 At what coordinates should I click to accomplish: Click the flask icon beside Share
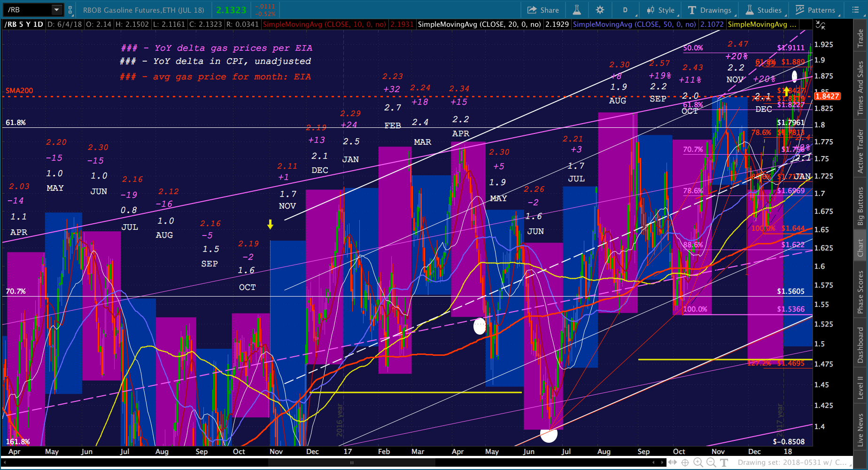tap(577, 10)
